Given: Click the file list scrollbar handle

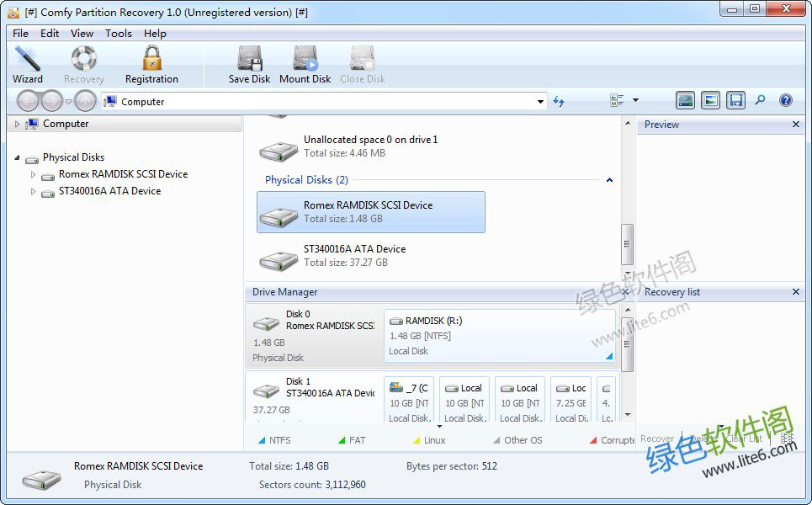Looking at the screenshot, I should coord(627,244).
